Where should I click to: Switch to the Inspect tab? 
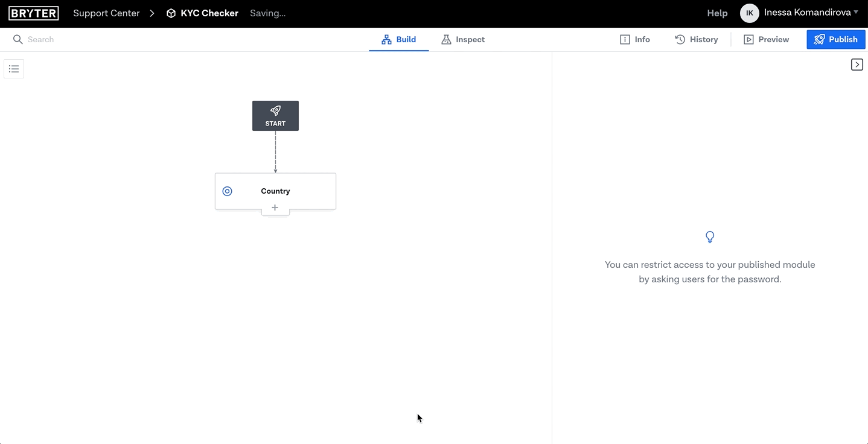[463, 40]
